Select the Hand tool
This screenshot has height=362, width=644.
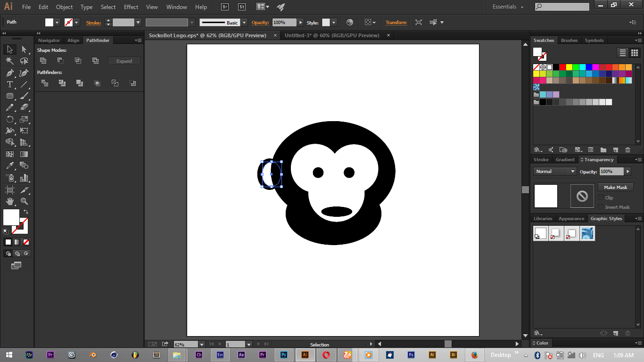tap(9, 201)
